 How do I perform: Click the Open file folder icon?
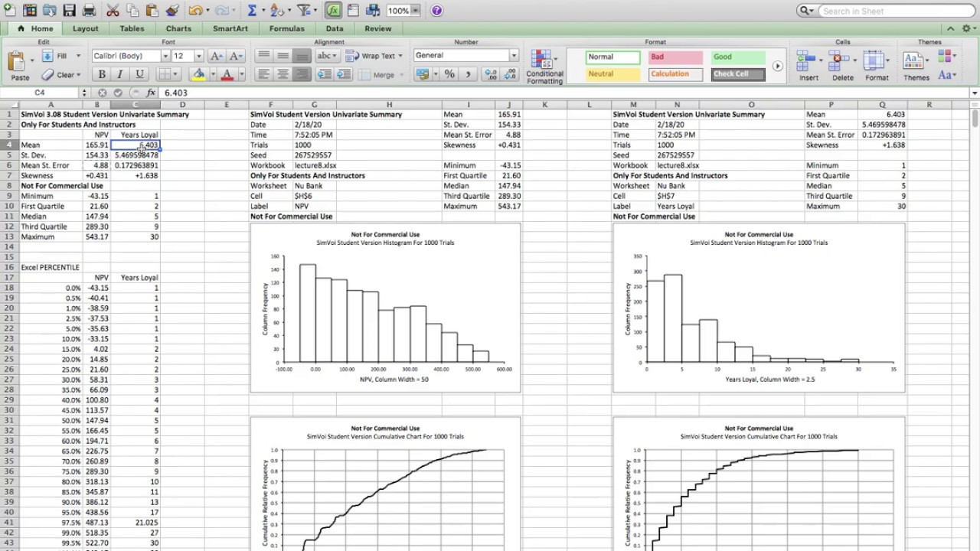point(49,11)
